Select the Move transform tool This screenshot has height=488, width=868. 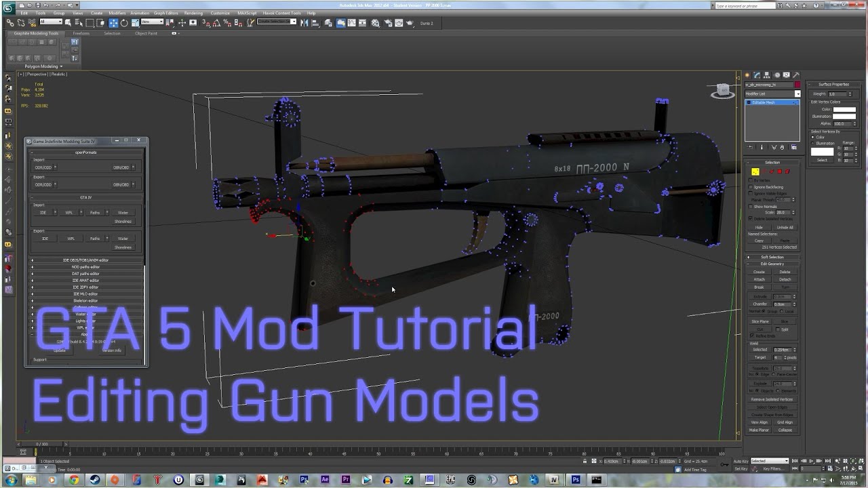pos(113,23)
